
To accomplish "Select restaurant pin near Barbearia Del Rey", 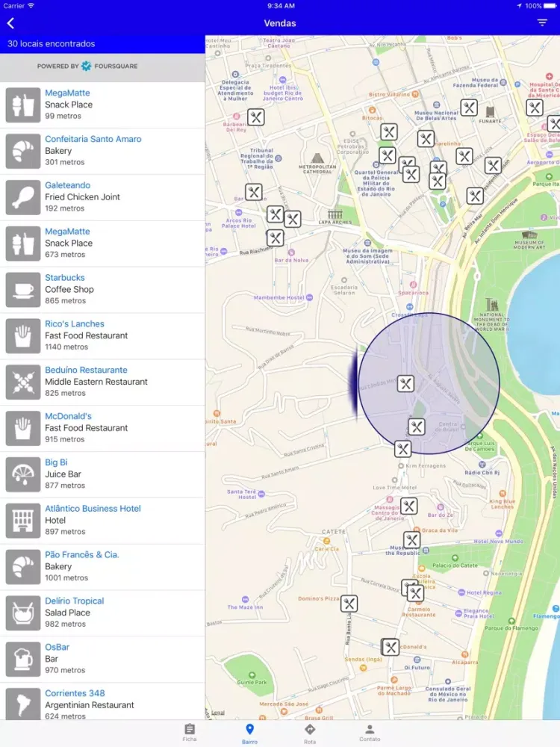I will [x=256, y=117].
